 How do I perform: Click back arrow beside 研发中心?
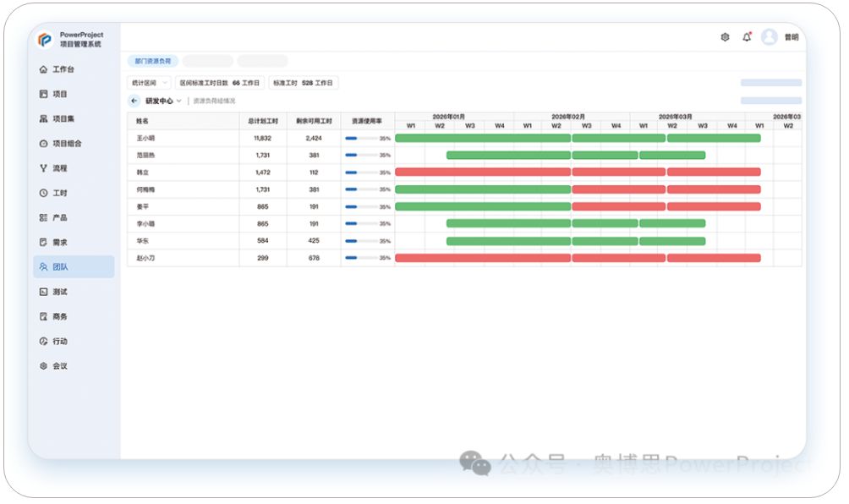[134, 101]
